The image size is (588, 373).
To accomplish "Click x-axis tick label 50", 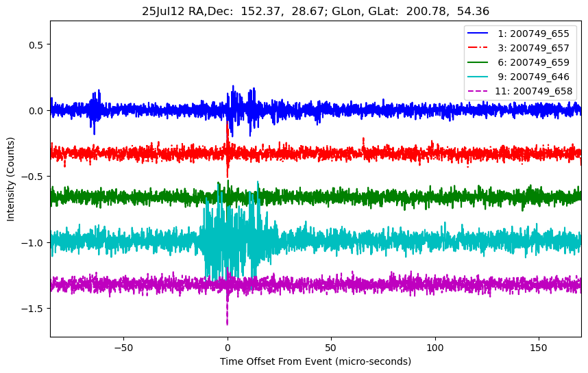I will [331, 348].
